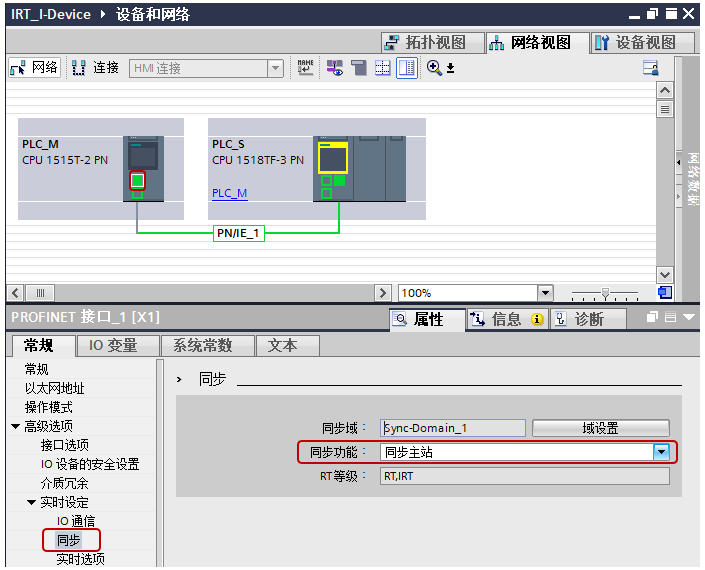Select 接口选项 in the tree
Image resolution: width=705 pixels, height=570 pixels.
tap(65, 445)
